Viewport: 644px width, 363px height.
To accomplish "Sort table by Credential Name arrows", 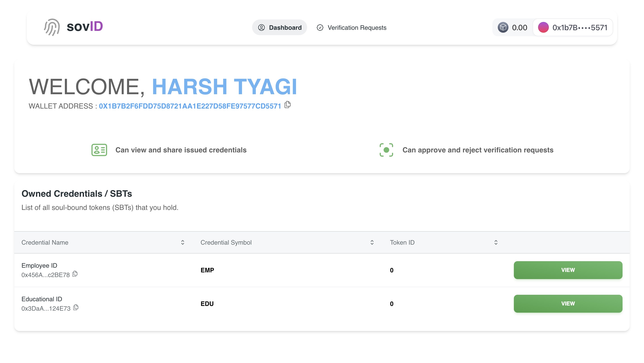I will coord(183,242).
